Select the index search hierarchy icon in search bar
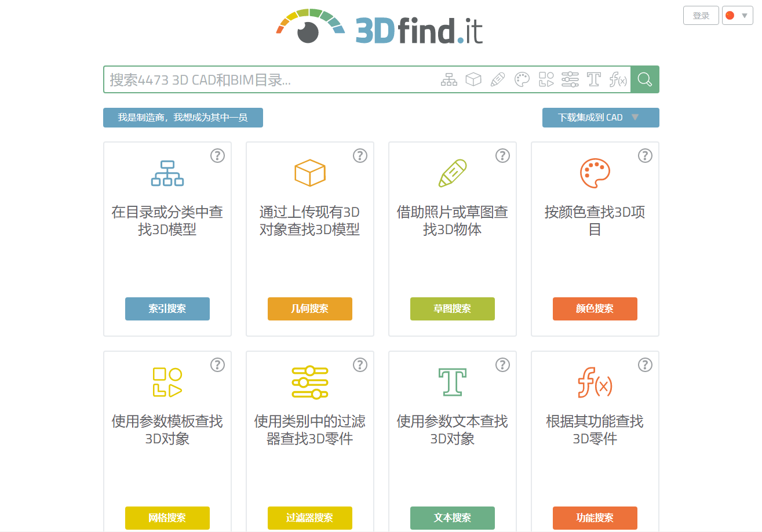762x532 pixels. [x=449, y=79]
